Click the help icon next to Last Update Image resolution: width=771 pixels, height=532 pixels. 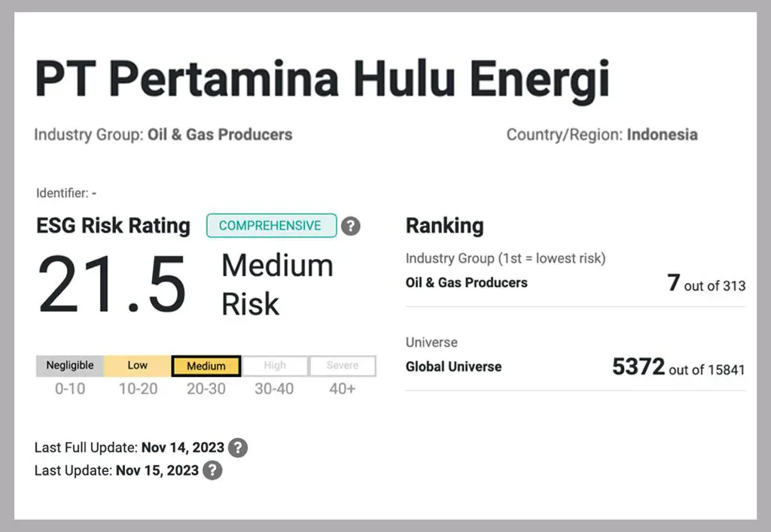coord(212,470)
